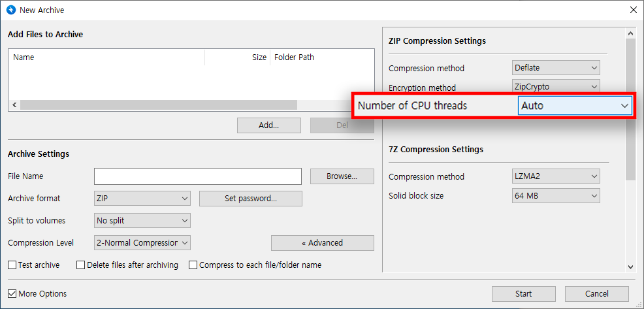Open the Solid block size dropdown
The width and height of the screenshot is (644, 309).
tap(556, 195)
